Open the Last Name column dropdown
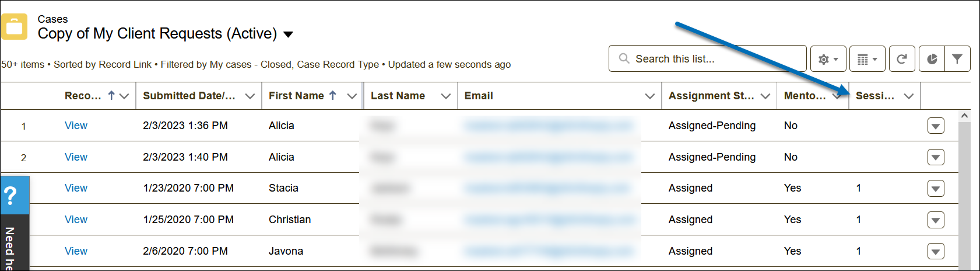The height and width of the screenshot is (271, 980). (445, 96)
